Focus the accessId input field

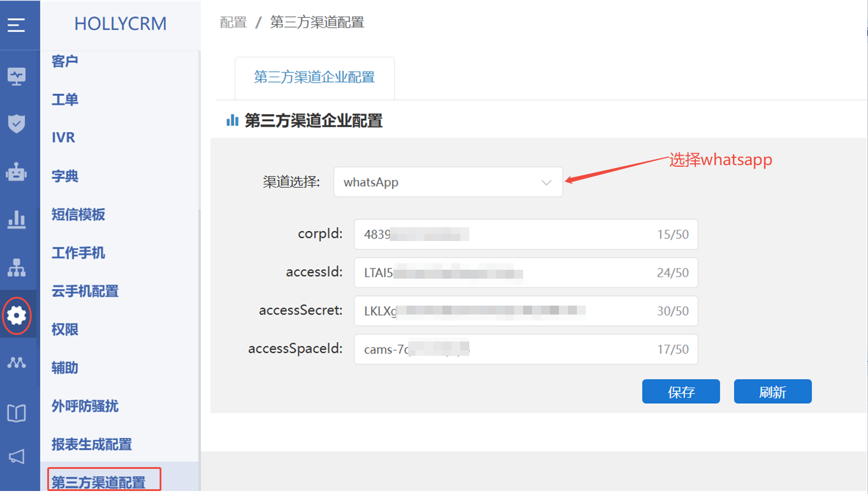[526, 273]
